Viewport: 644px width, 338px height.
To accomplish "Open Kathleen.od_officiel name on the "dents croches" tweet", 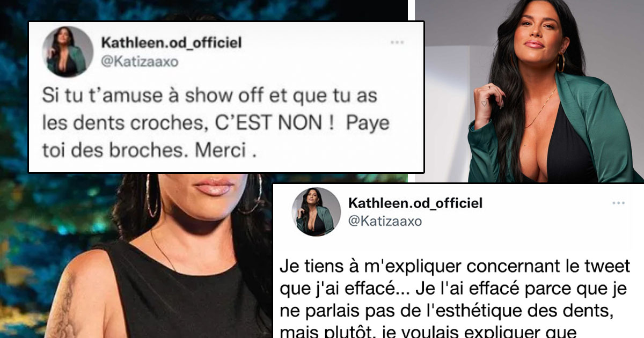I will tap(167, 42).
